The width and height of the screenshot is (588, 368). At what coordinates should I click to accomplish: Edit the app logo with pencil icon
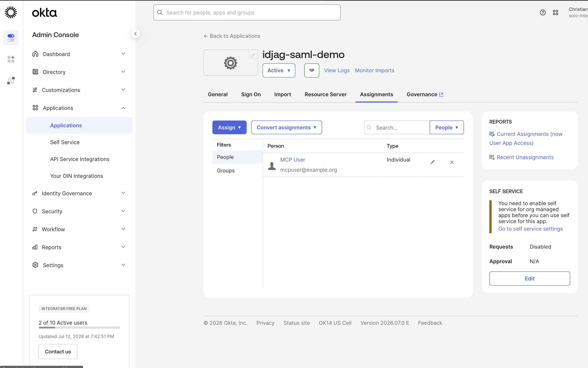click(x=253, y=55)
